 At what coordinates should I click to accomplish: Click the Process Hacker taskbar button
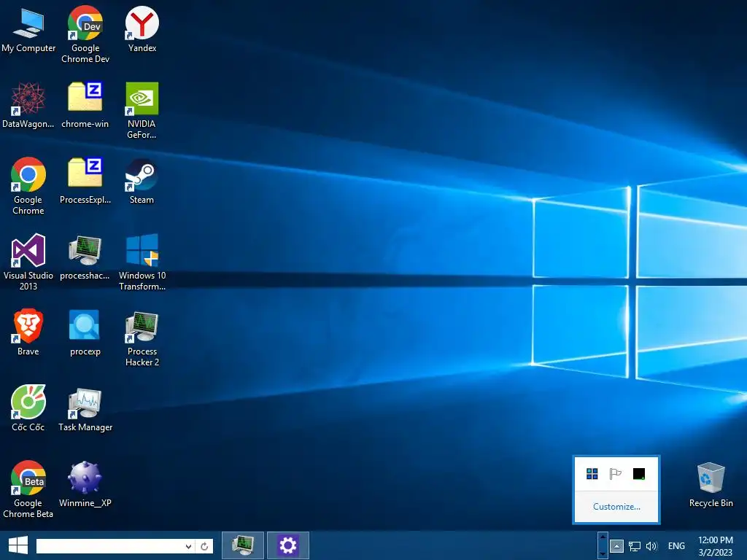[243, 545]
